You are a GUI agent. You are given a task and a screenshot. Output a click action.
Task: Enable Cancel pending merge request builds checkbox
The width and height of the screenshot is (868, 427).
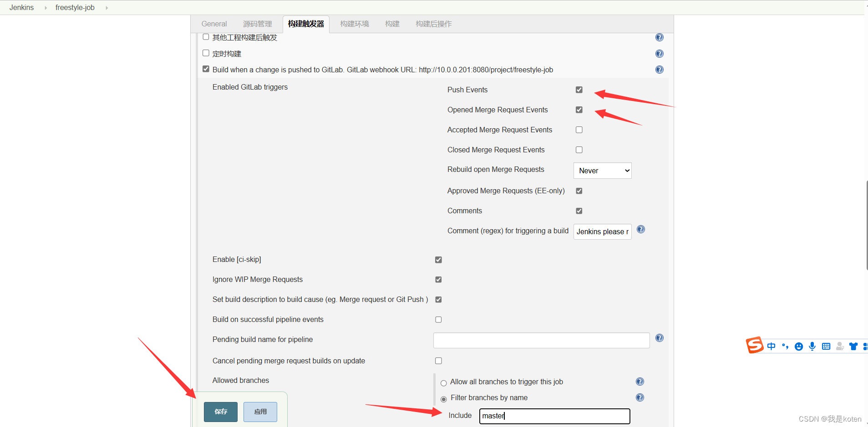[438, 361]
